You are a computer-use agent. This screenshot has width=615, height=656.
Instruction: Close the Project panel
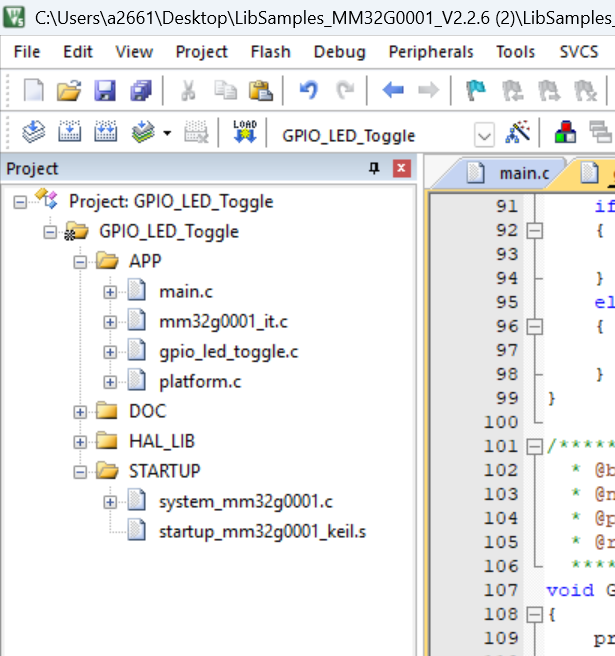pyautogui.click(x=401, y=169)
